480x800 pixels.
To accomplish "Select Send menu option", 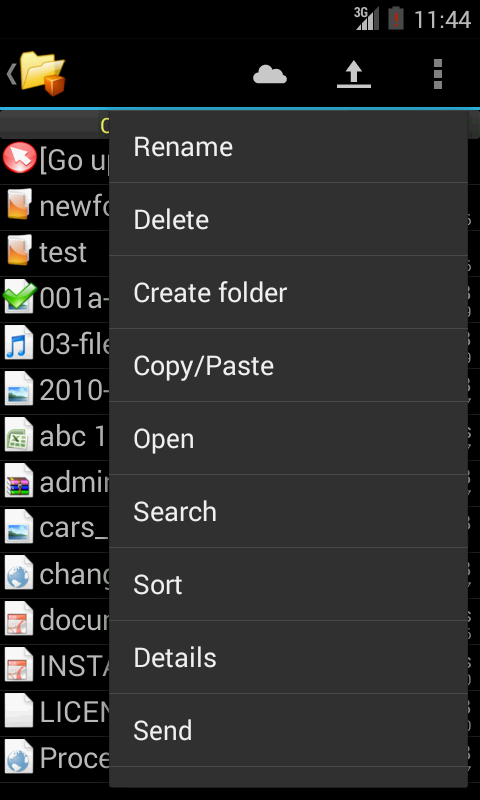I will (288, 730).
